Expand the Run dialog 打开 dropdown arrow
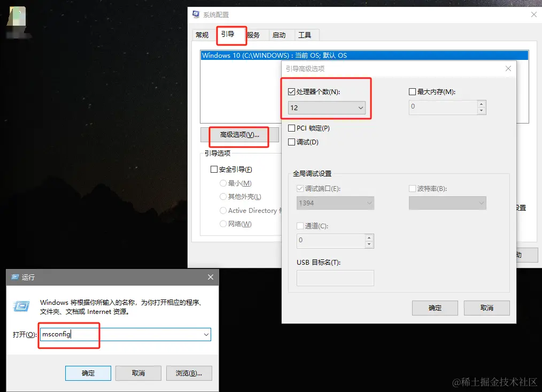 [206, 335]
